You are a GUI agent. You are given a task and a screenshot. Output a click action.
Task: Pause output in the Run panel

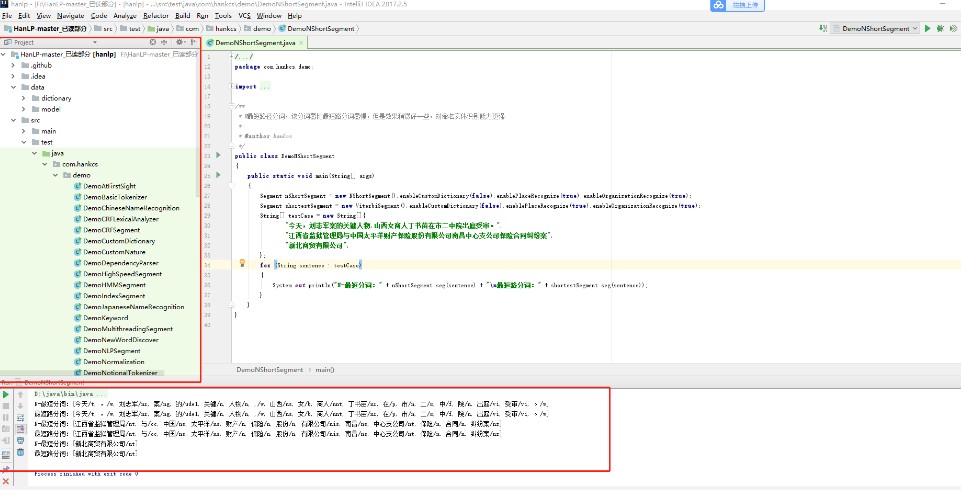6,417
